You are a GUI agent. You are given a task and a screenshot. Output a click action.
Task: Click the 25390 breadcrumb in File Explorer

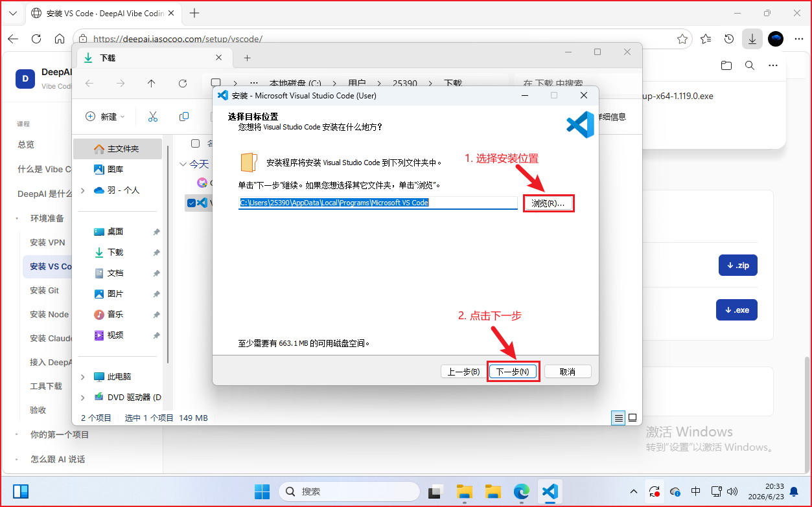(x=405, y=84)
